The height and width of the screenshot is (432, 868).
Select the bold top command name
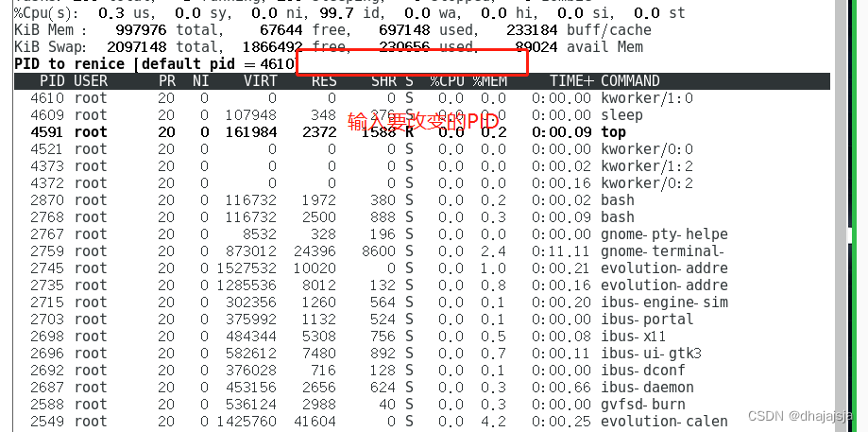(x=613, y=132)
